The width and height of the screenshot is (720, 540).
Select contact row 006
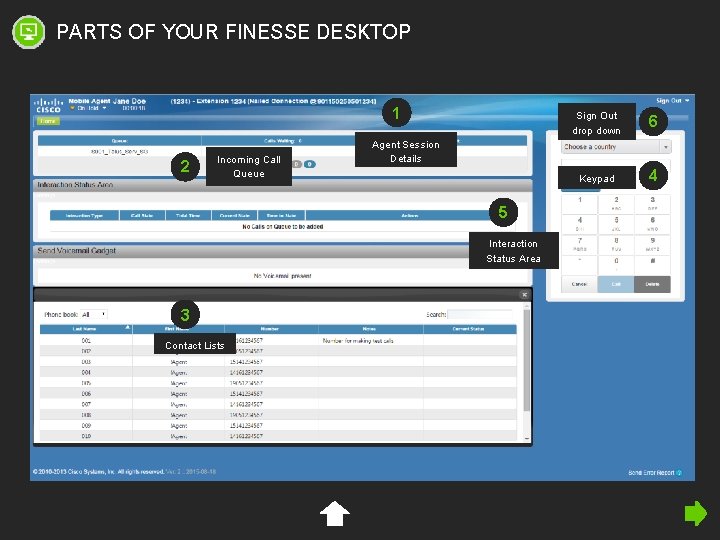coord(278,394)
